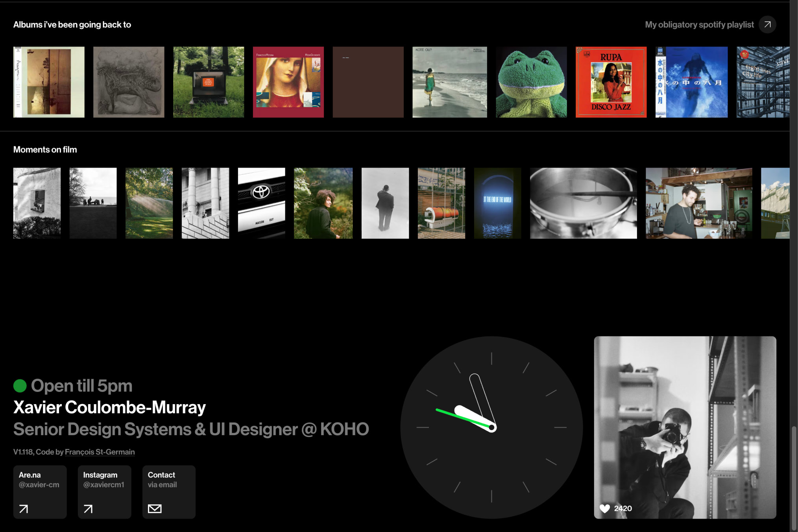Open the green frog plush album cover

[x=530, y=82]
